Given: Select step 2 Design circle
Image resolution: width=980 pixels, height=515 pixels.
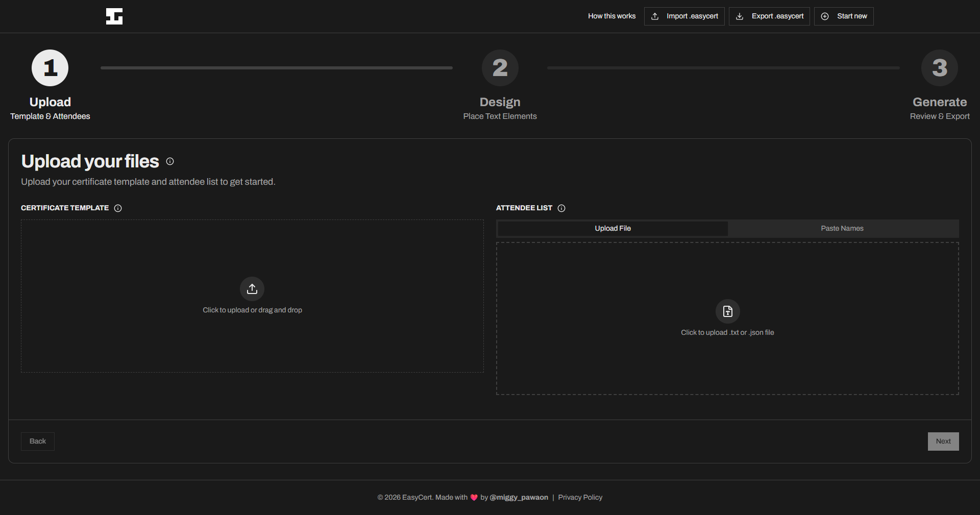Looking at the screenshot, I should click(500, 68).
